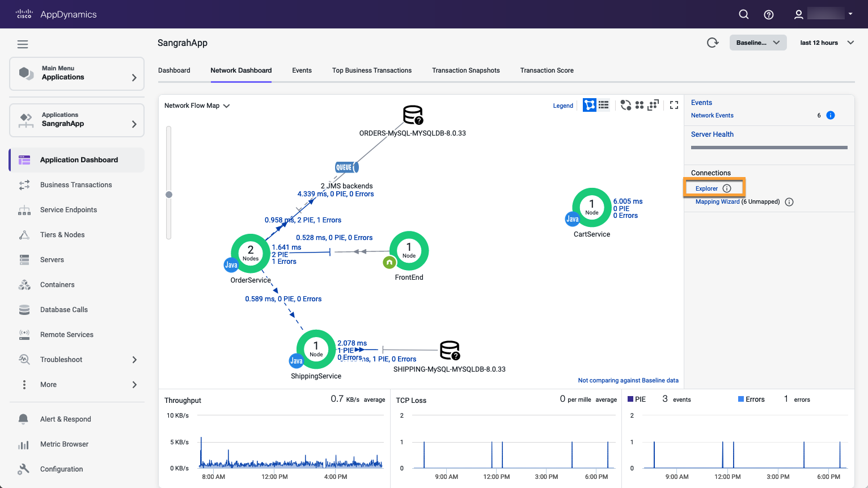Switch to flow map view toggle

590,105
